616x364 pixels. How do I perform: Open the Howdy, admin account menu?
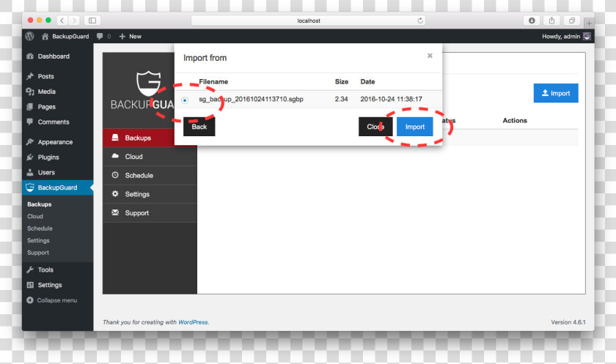565,37
